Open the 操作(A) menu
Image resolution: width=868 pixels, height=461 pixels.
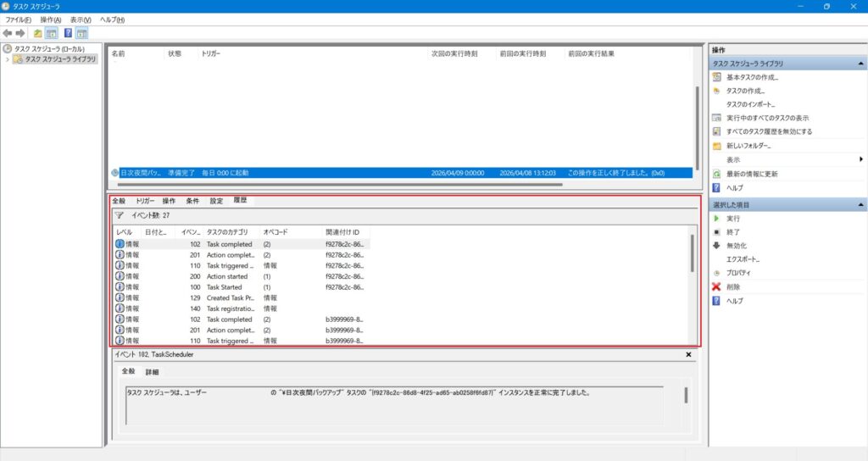[x=51, y=19]
